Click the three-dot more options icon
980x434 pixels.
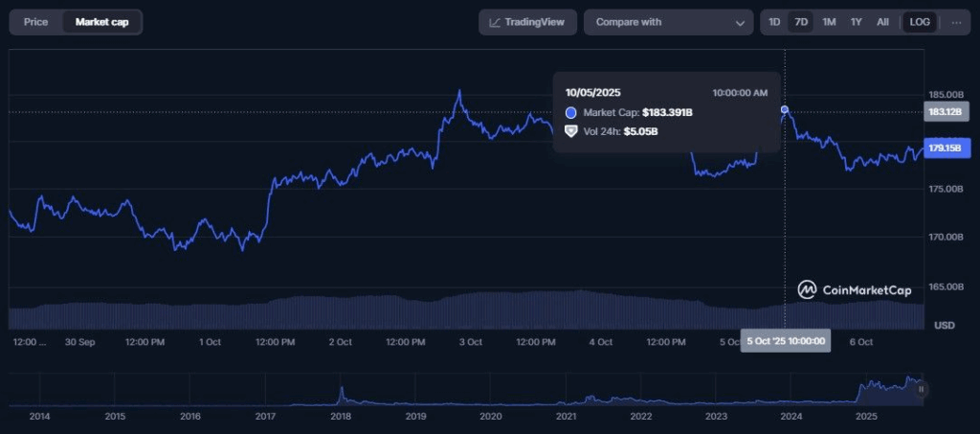[x=956, y=22]
